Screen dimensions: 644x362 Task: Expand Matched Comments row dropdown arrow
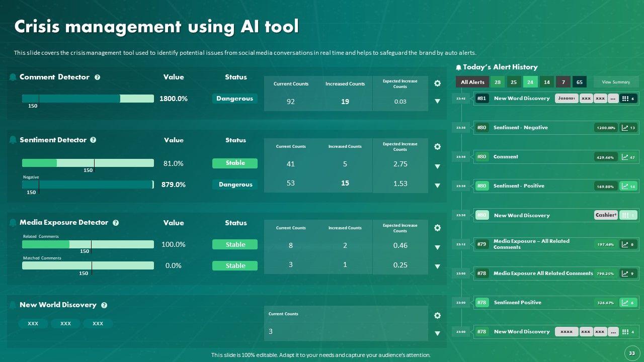click(437, 266)
